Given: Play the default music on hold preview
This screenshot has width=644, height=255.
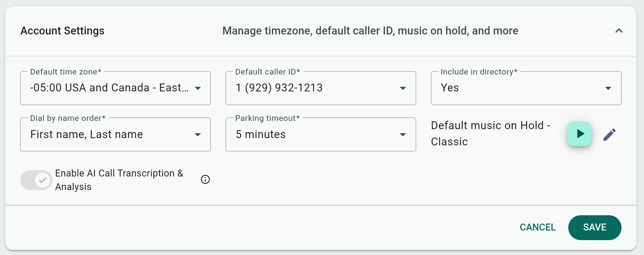Looking at the screenshot, I should click(579, 134).
